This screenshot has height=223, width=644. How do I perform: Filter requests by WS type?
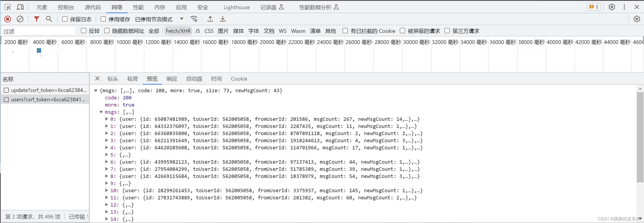(x=282, y=31)
